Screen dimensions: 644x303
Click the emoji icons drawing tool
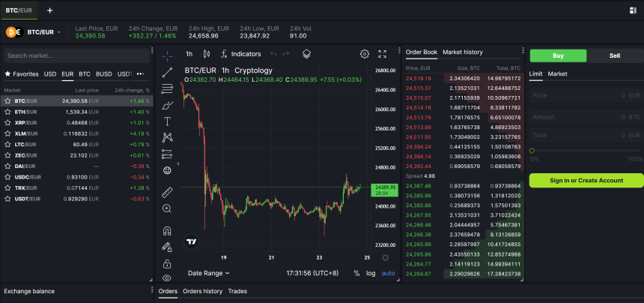167,170
